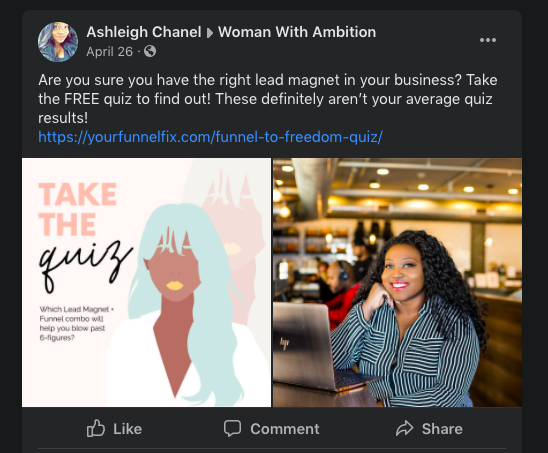
Task: Open Ashleigh Chanel's profile picture
Action: click(58, 42)
